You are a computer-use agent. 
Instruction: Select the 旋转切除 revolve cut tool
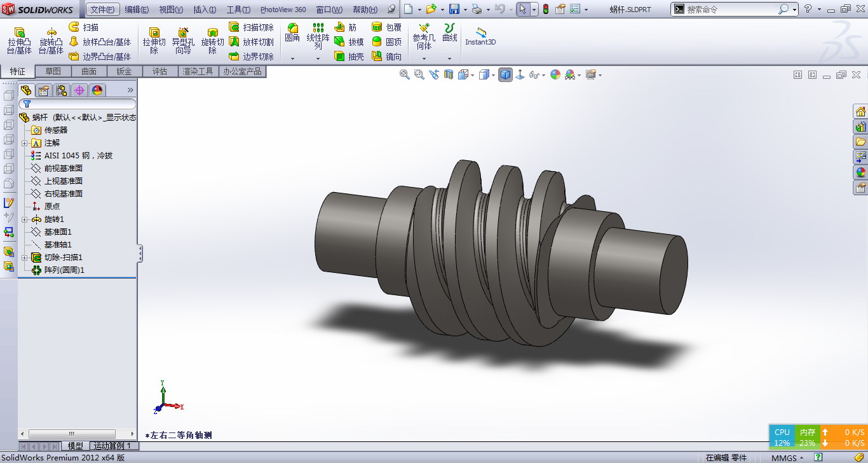point(213,41)
